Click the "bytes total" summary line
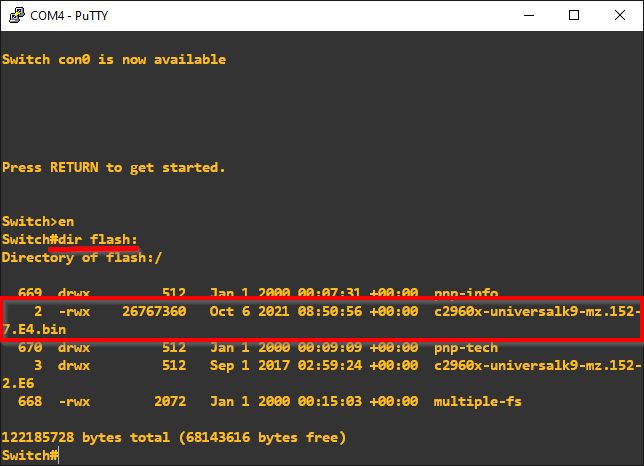644x466 pixels. [x=174, y=437]
